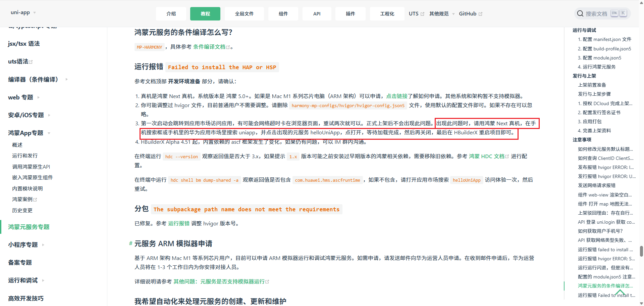Go to the API nav tab
The image size is (644, 306).
[317, 14]
